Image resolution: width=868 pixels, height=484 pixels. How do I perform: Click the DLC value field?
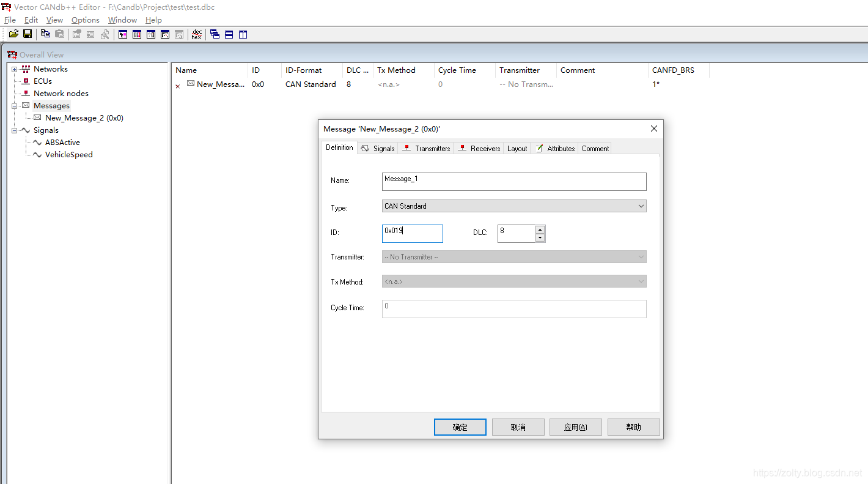pyautogui.click(x=517, y=234)
